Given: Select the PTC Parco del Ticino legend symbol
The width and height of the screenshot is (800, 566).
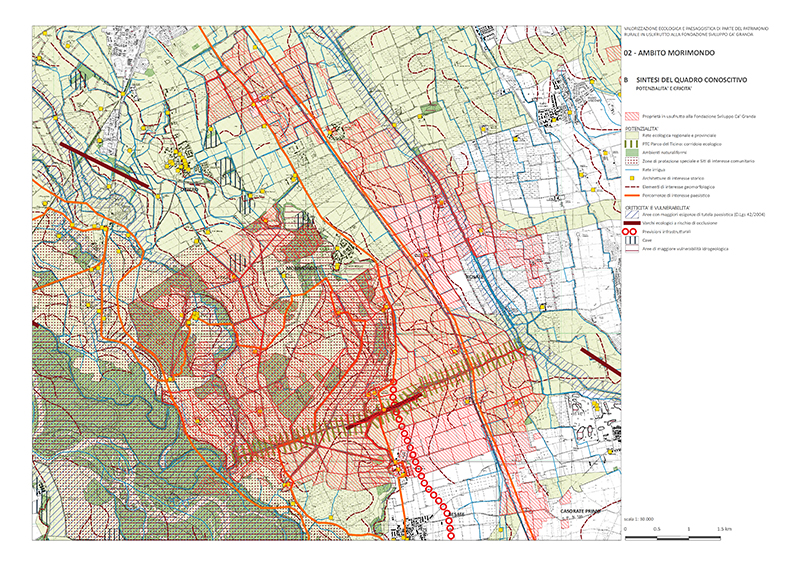Looking at the screenshot, I should point(632,145).
